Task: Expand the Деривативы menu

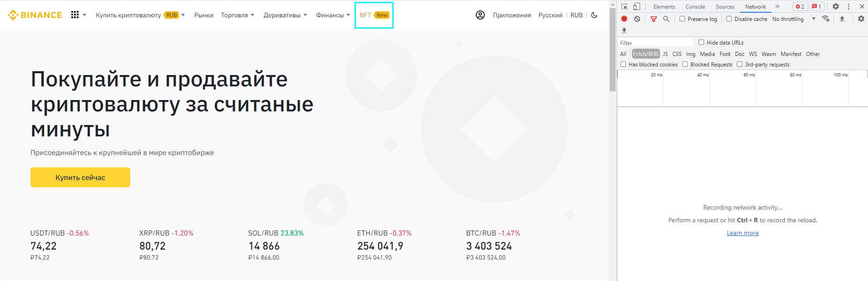Action: point(285,15)
